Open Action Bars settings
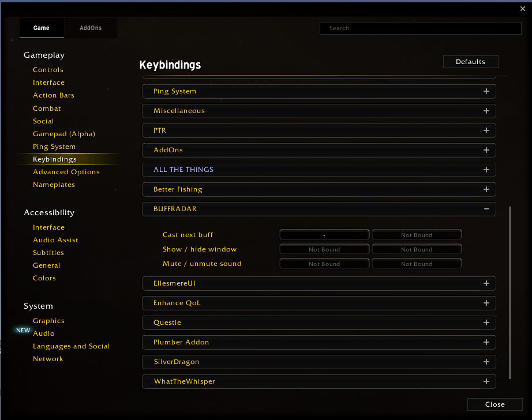This screenshot has width=532, height=420. pos(53,95)
